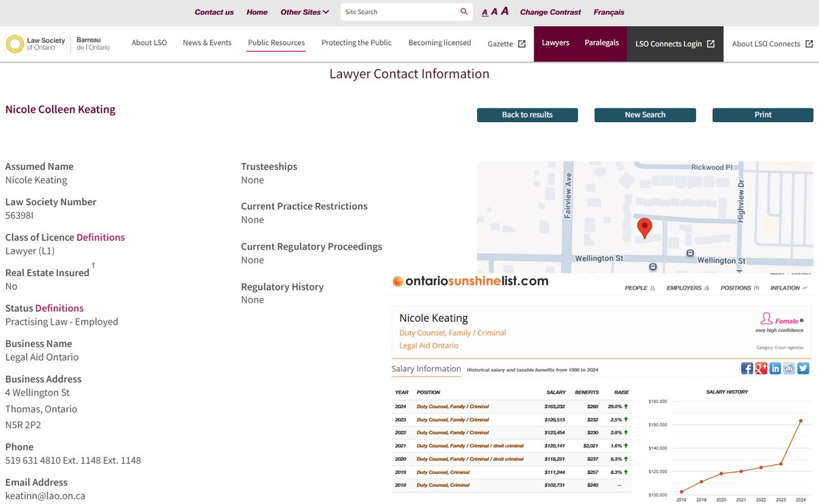Open Status Definitions link
Image resolution: width=819 pixels, height=504 pixels.
point(59,308)
